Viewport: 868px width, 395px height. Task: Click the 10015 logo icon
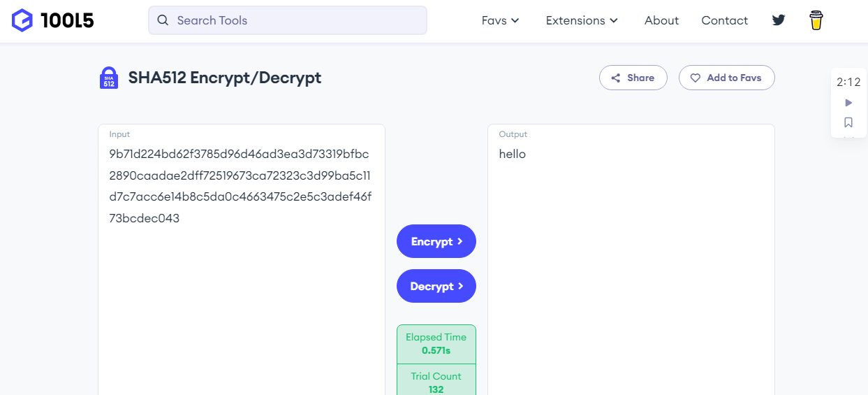(22, 20)
